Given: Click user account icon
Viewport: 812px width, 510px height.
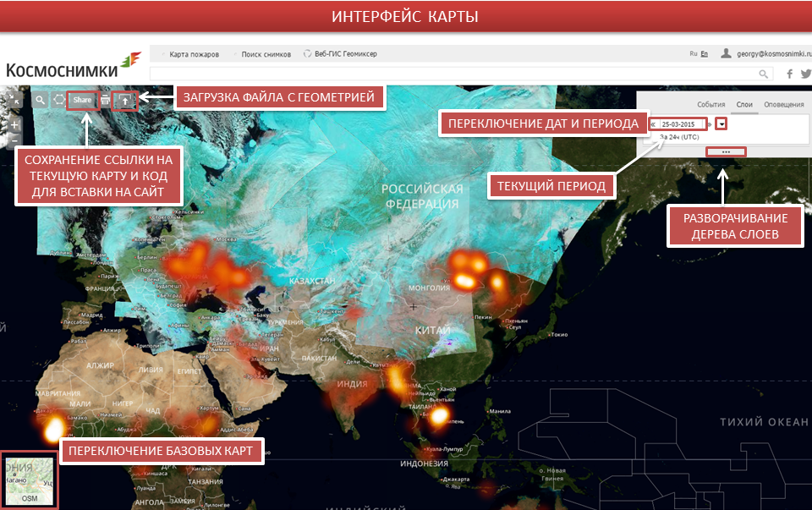Looking at the screenshot, I should (726, 53).
